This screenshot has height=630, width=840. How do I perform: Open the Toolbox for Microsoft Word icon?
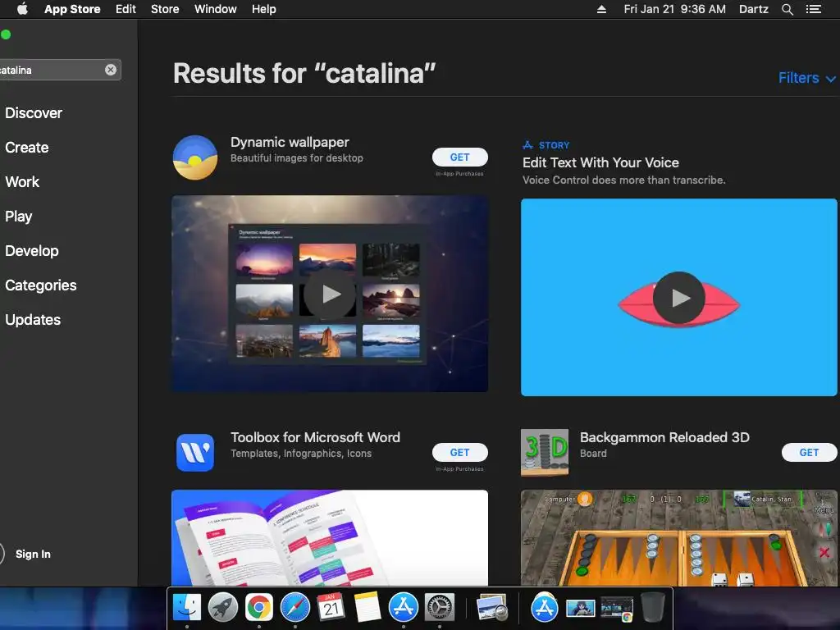coord(195,453)
